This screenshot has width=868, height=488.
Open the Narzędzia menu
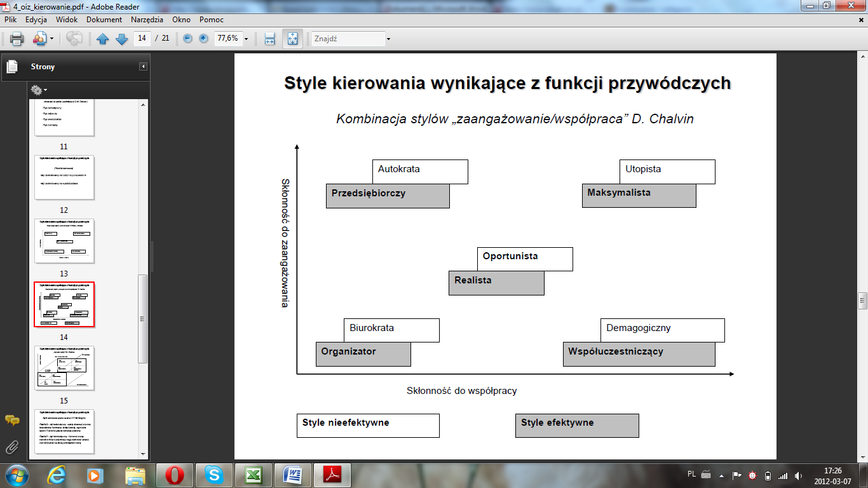[147, 20]
